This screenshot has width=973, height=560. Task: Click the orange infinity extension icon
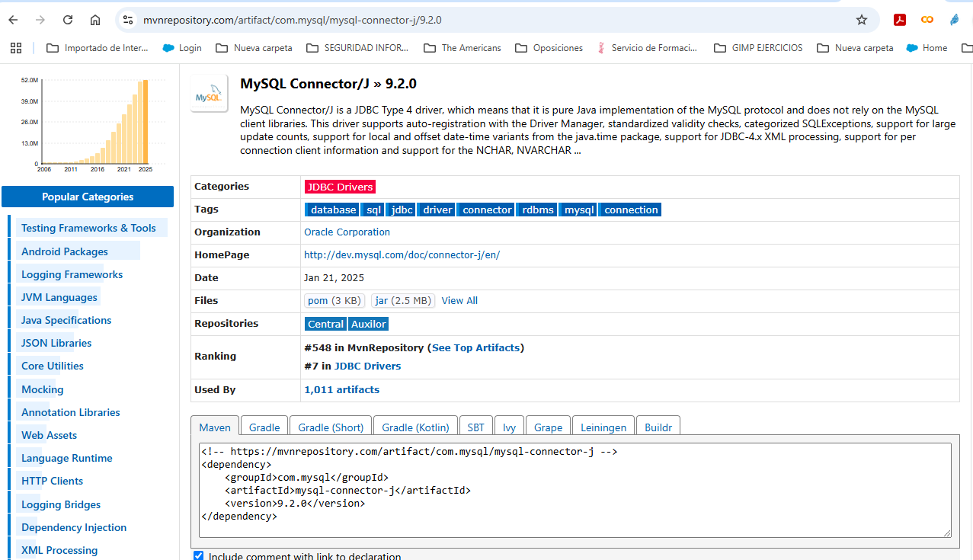(927, 20)
